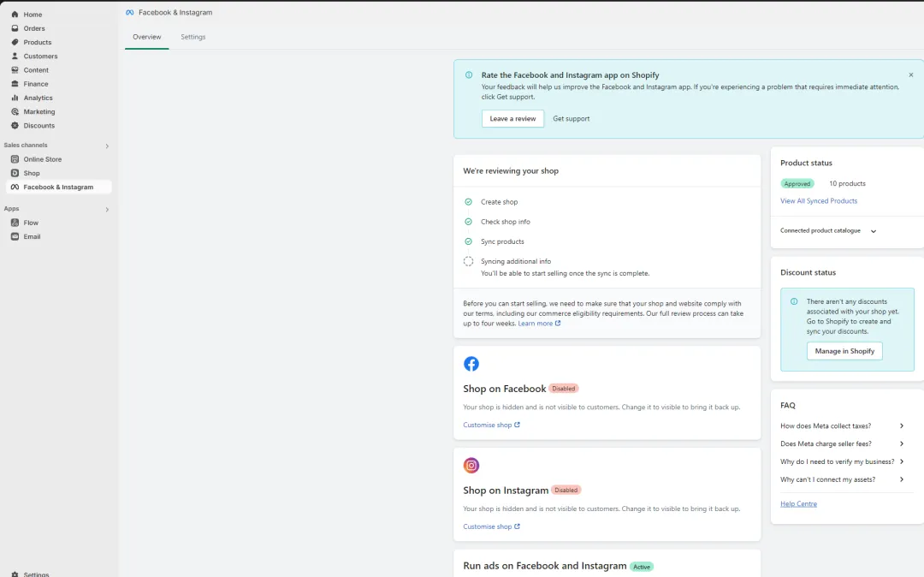Screen dimensions: 924x577
Task: Dismiss the rating banner with the X
Action: (910, 74)
